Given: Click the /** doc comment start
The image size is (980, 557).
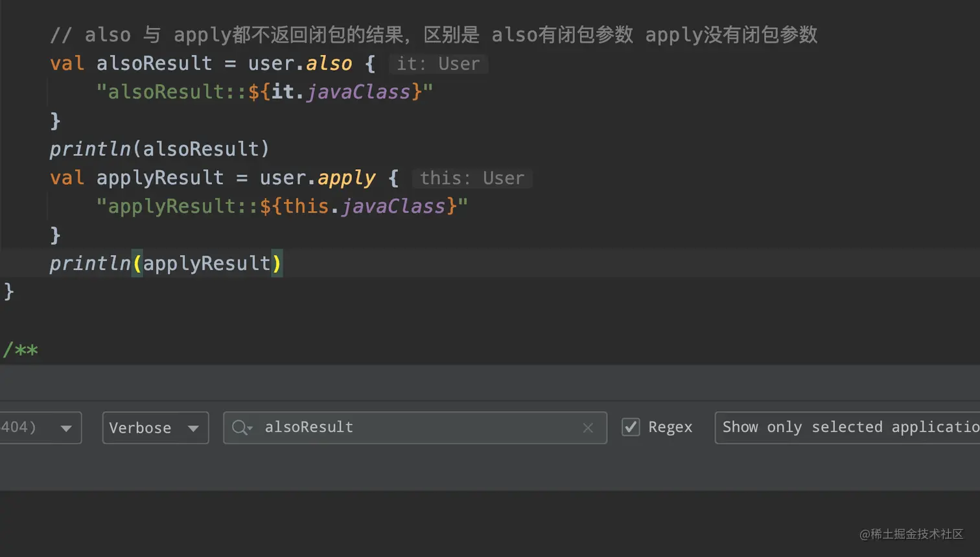Looking at the screenshot, I should 20,350.
